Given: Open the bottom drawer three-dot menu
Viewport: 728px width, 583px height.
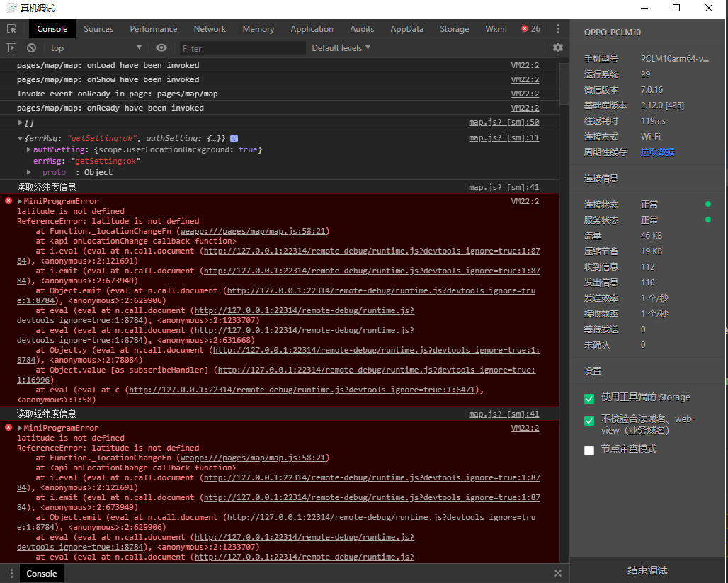Looking at the screenshot, I should pos(11,573).
